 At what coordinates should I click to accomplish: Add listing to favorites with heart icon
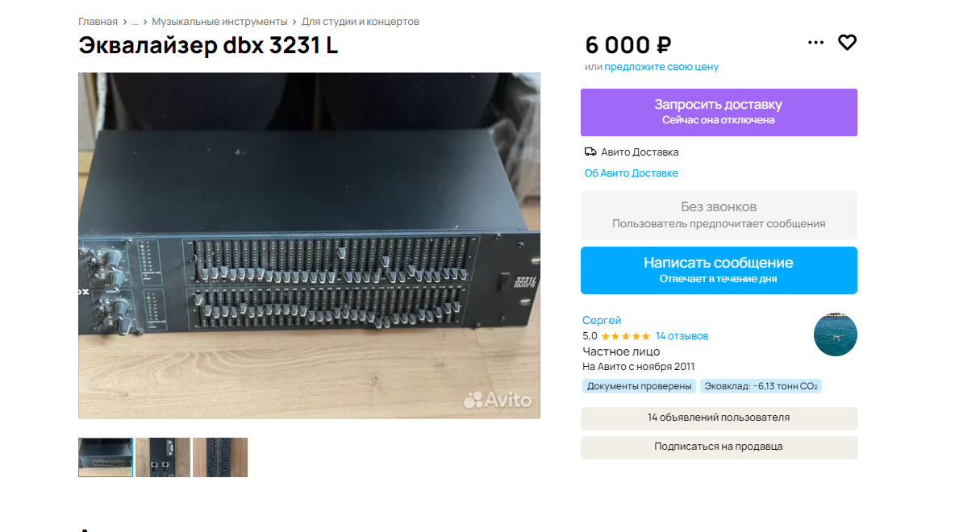(x=847, y=43)
